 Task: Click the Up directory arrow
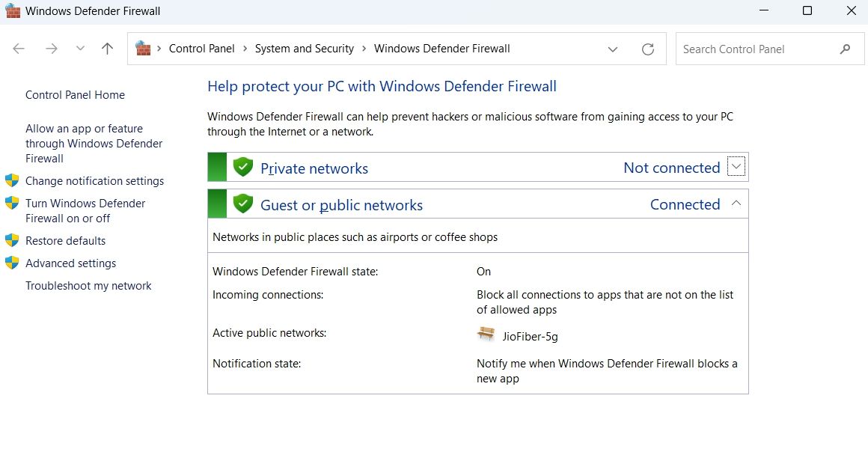[107, 49]
